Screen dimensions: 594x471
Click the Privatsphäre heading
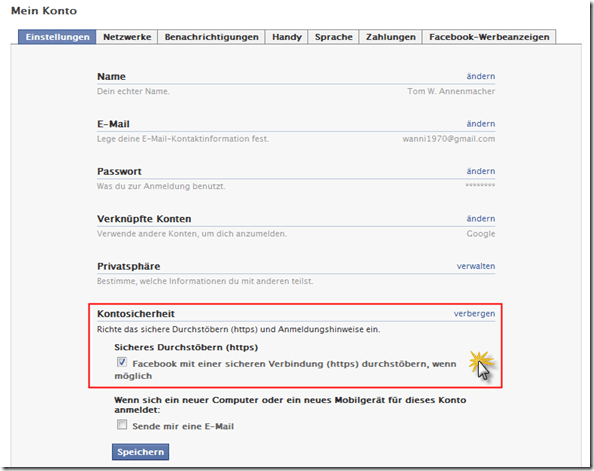click(128, 266)
